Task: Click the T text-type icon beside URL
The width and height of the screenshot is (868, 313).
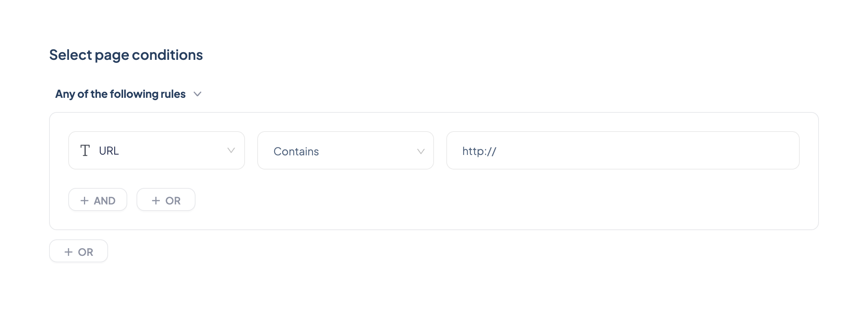Action: point(85,150)
